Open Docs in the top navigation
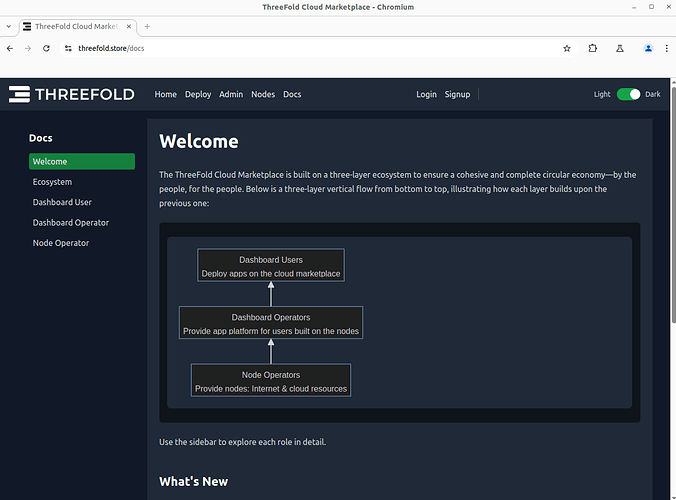Viewport: 676px width, 500px height. [292, 94]
